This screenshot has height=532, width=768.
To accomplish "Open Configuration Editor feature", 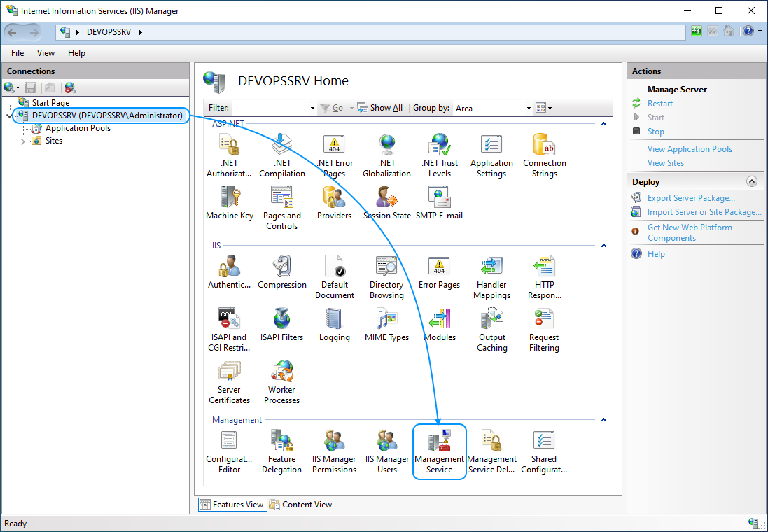I will (x=229, y=451).
